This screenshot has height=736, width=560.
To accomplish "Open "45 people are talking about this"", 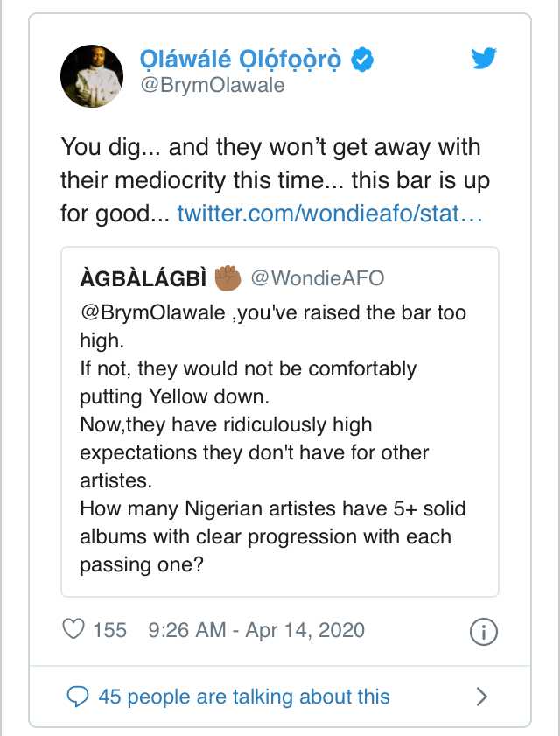I will tap(244, 697).
